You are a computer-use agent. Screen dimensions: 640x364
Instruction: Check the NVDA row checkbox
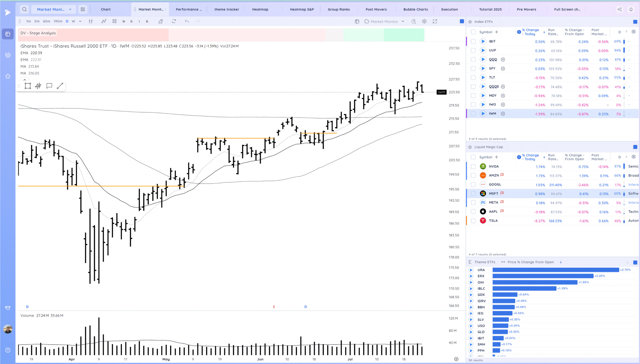[x=473, y=166]
